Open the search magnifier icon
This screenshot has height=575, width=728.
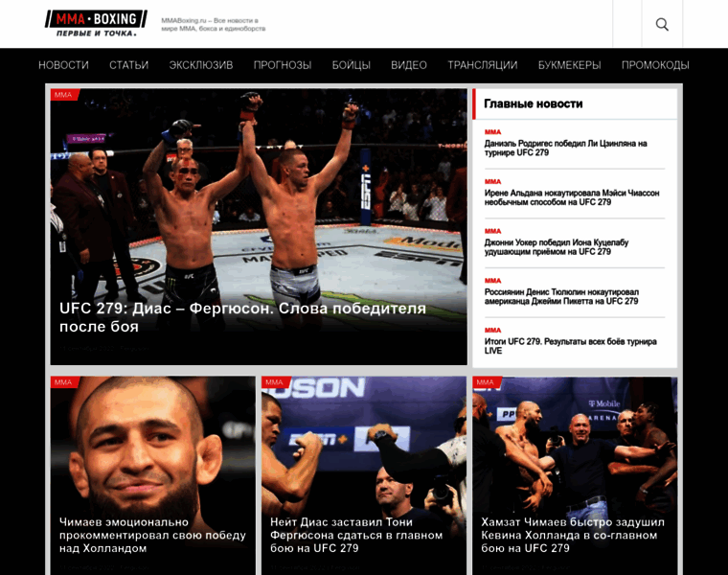[x=662, y=24]
